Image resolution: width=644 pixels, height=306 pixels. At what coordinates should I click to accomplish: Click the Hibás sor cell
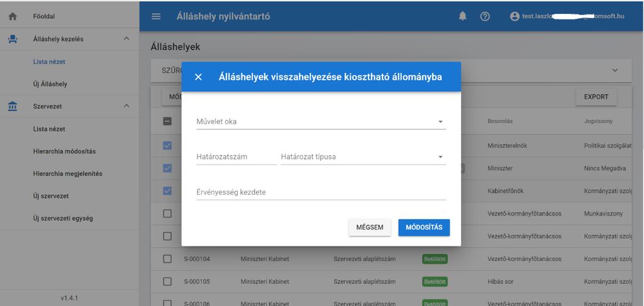coord(500,281)
